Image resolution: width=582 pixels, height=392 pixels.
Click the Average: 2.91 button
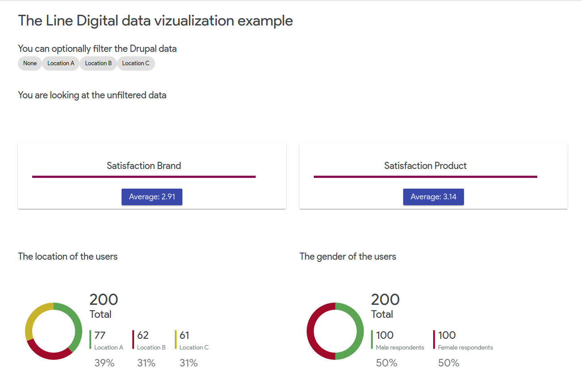pyautogui.click(x=152, y=197)
